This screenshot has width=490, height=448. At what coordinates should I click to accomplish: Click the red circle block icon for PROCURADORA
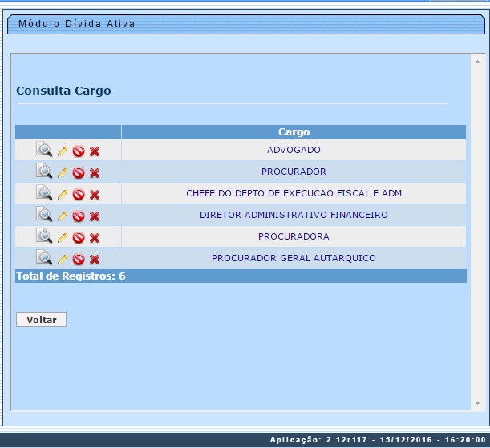[x=79, y=237]
